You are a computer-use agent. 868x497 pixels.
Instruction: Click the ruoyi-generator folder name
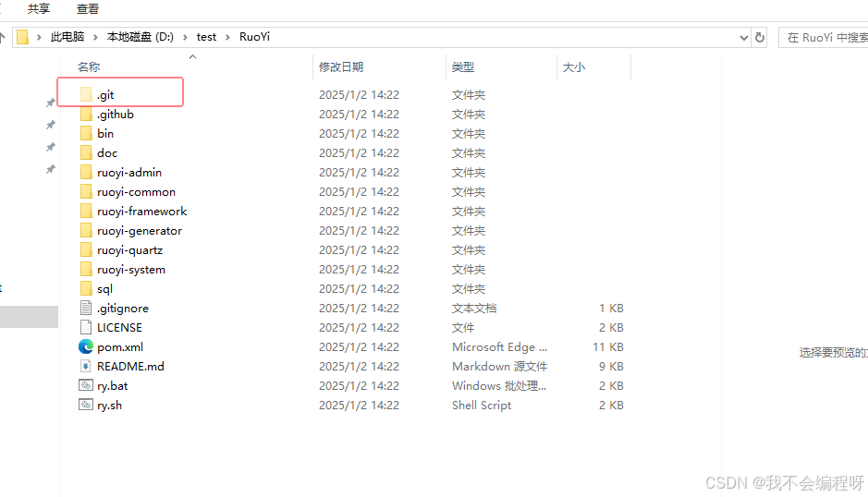pyautogui.click(x=140, y=231)
